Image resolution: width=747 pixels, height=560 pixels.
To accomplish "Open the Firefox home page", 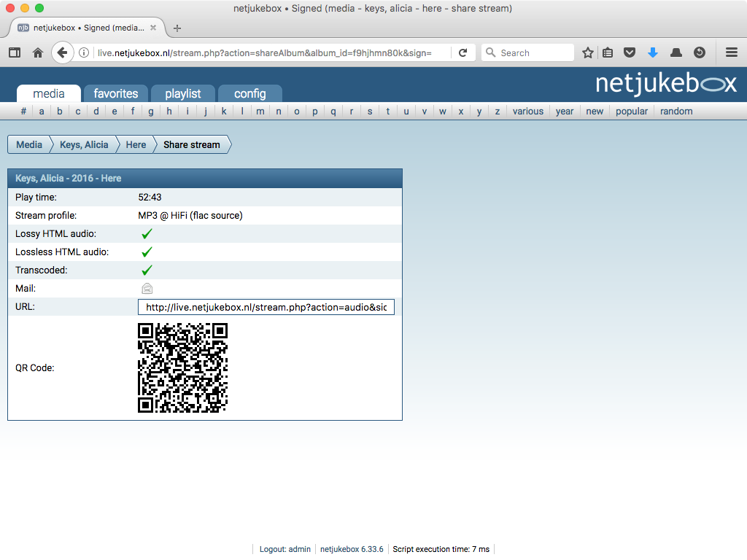I will (x=37, y=52).
